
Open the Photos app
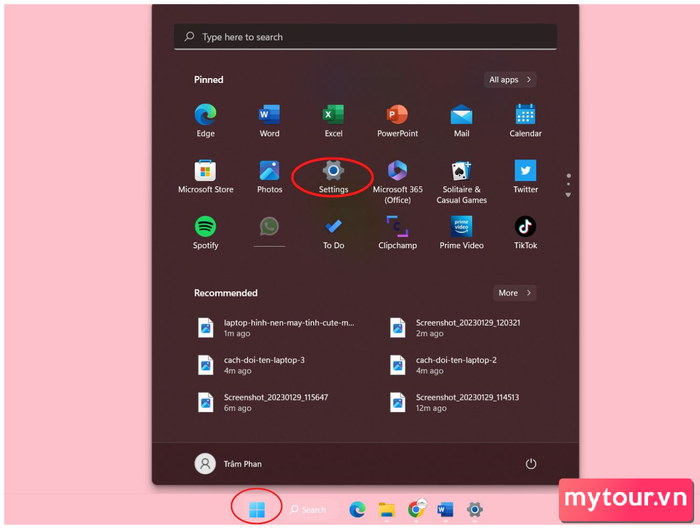pos(269,176)
